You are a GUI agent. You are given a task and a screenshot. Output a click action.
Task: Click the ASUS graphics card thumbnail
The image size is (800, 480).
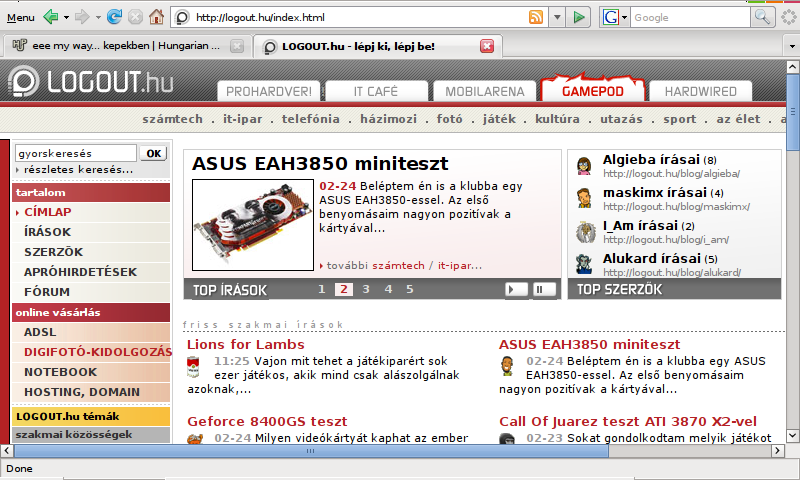pyautogui.click(x=253, y=224)
